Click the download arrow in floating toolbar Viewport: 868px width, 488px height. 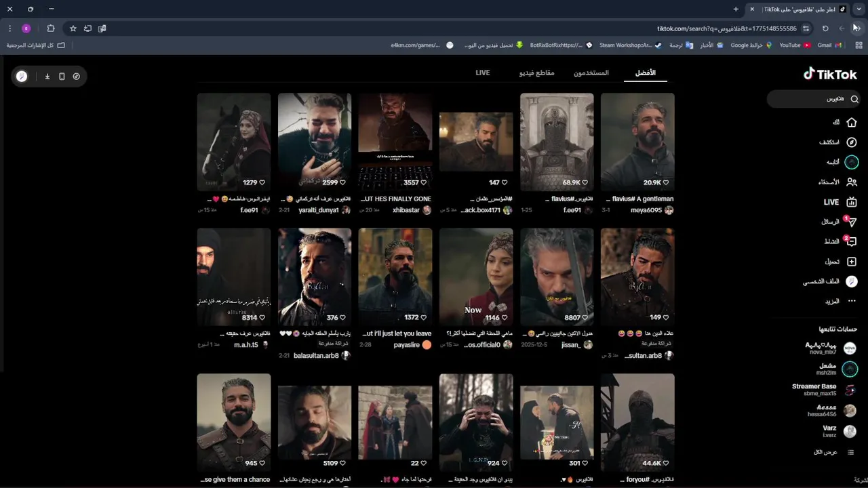click(x=47, y=77)
